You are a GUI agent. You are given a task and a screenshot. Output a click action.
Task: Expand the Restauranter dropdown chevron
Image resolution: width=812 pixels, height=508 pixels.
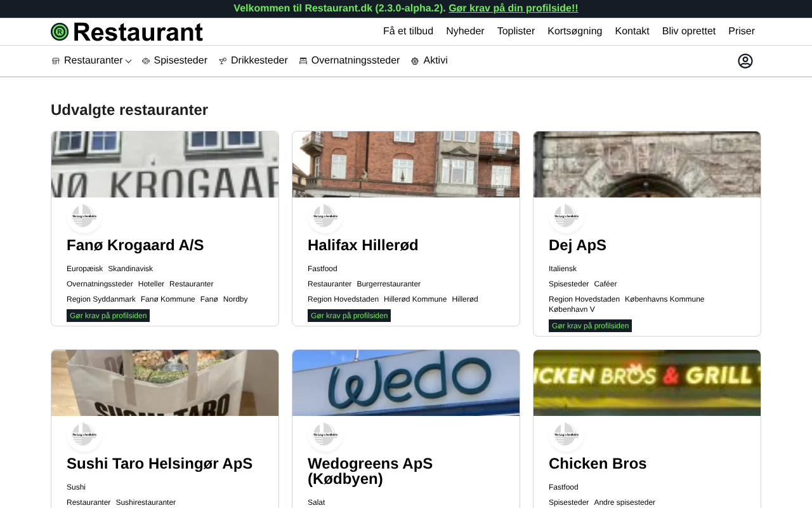(128, 61)
